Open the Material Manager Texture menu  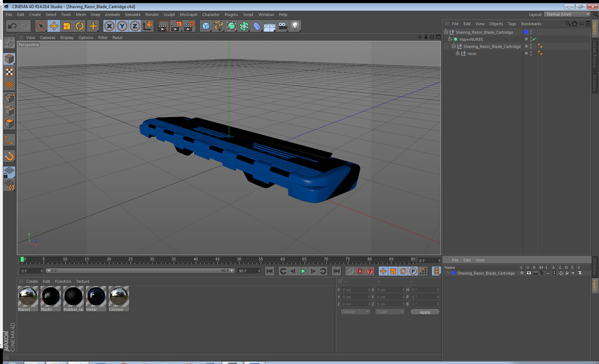pyautogui.click(x=83, y=281)
